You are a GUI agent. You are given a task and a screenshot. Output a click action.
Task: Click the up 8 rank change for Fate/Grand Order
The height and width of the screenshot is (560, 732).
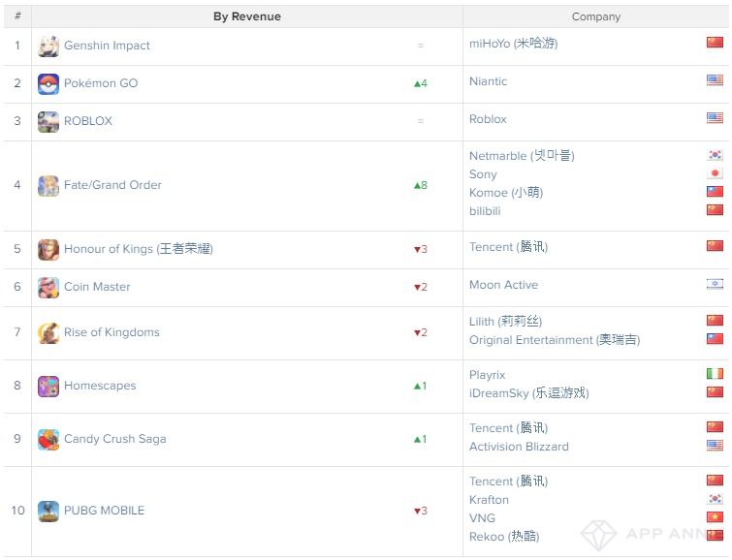421,186
